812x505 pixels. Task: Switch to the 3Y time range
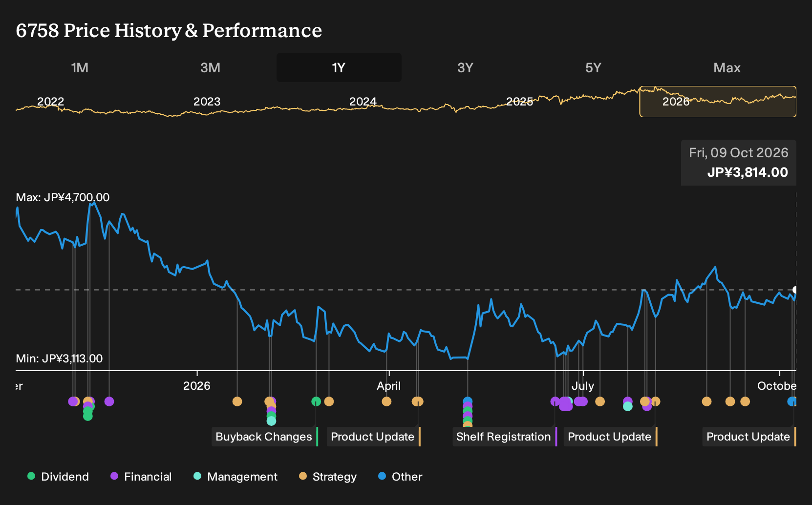465,67
